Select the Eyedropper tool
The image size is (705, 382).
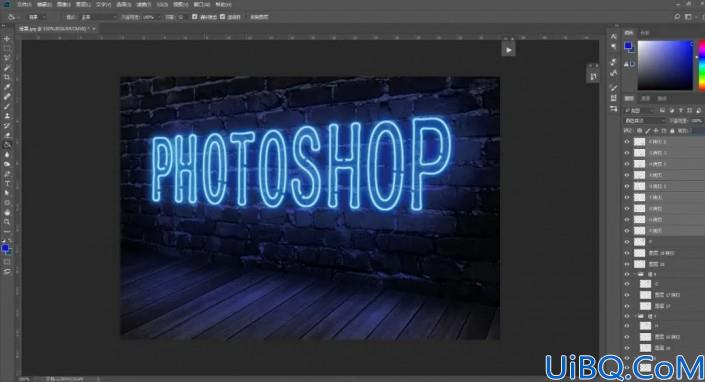pos(7,87)
